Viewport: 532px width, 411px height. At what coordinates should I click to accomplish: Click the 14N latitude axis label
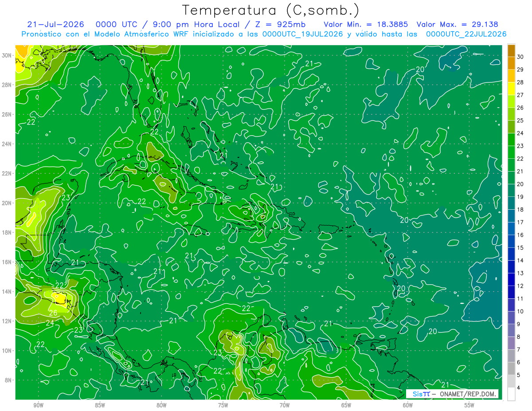7,291
